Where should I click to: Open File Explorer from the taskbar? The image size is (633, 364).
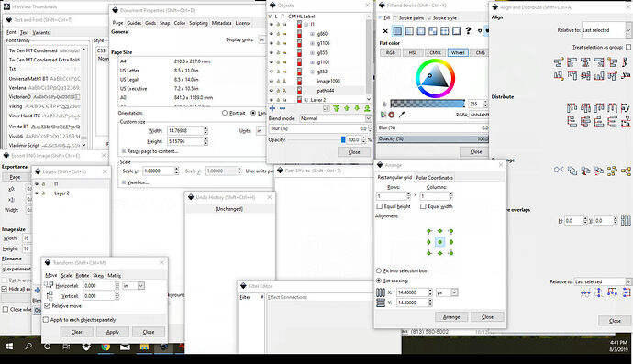[x=144, y=347]
